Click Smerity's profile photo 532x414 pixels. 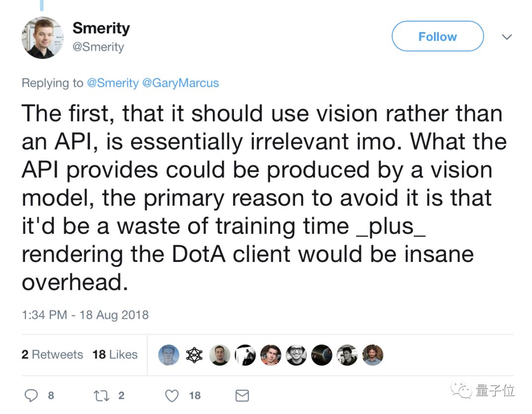coord(42,38)
